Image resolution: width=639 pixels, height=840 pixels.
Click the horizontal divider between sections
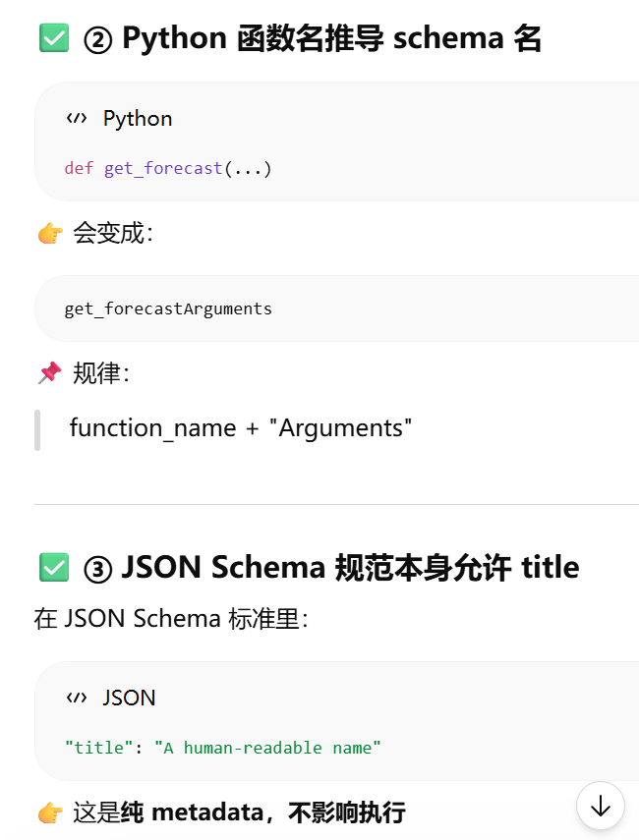pyautogui.click(x=336, y=504)
